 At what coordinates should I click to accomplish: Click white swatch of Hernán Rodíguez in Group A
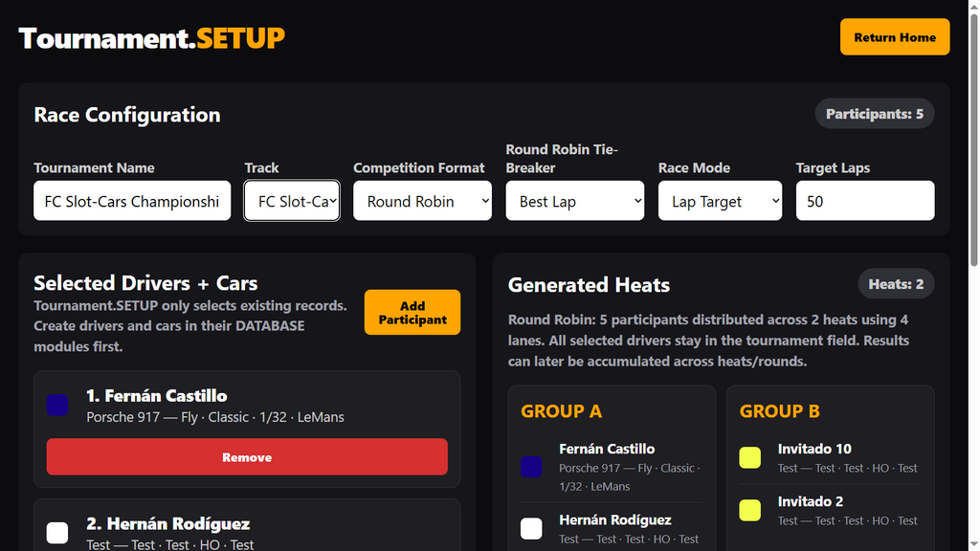pos(531,528)
